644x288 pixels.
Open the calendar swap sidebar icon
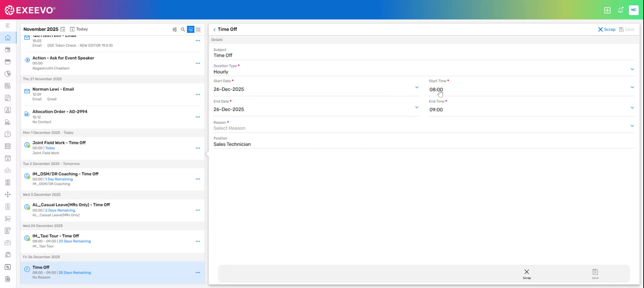coord(8,267)
